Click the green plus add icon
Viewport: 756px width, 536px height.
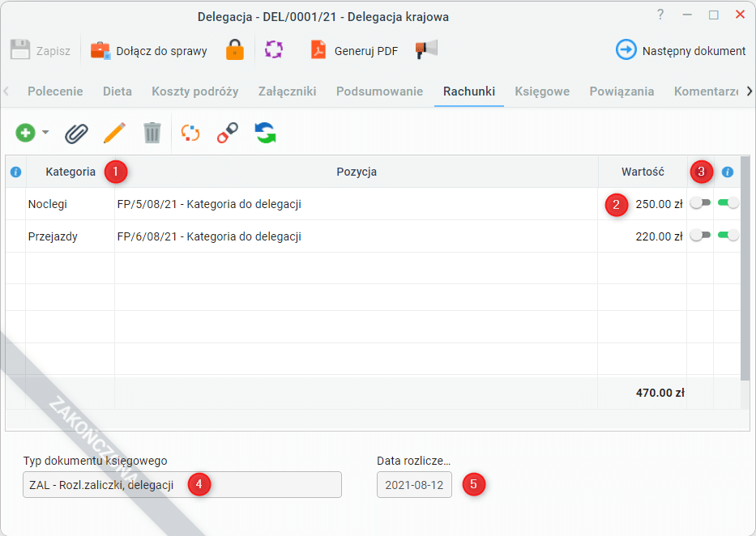tap(25, 133)
